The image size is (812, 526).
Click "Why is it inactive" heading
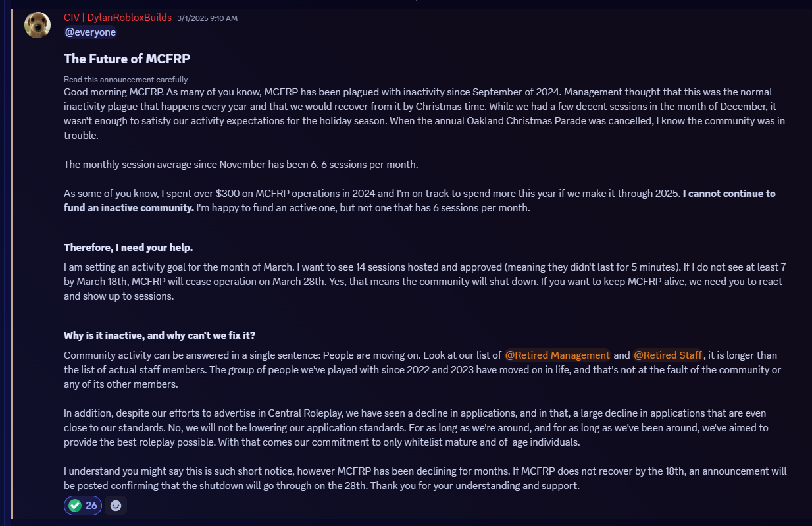(x=164, y=335)
